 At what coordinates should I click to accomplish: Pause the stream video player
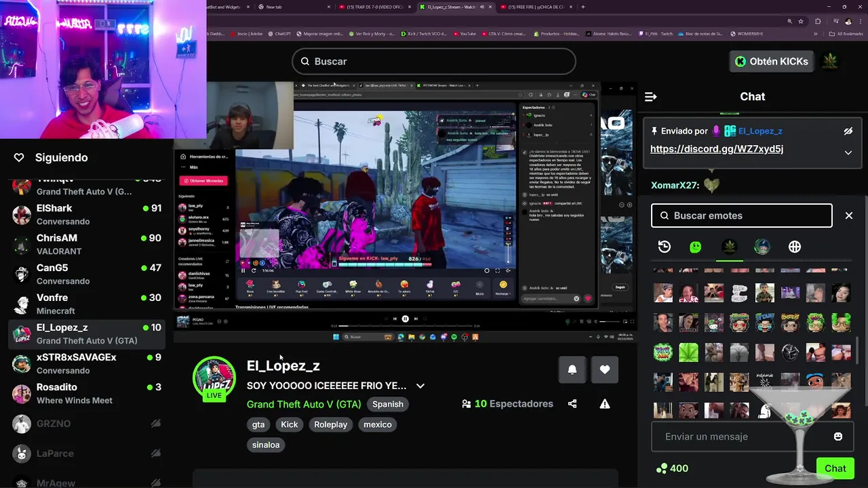click(x=405, y=319)
